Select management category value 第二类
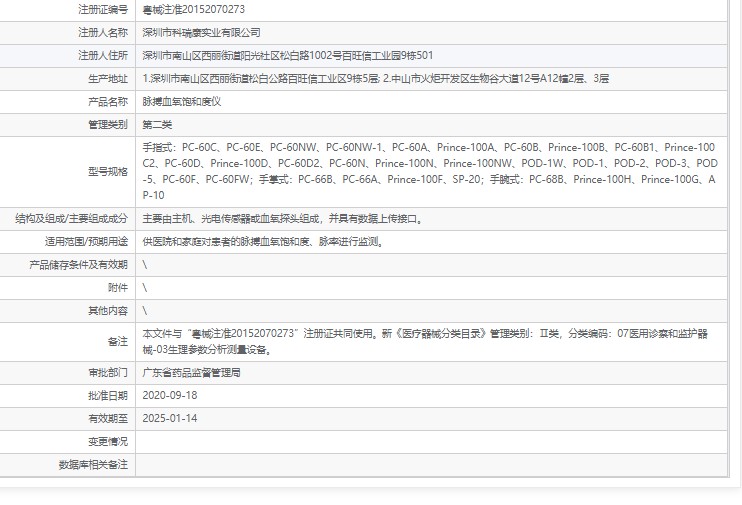This screenshot has width=742, height=505. point(157,125)
